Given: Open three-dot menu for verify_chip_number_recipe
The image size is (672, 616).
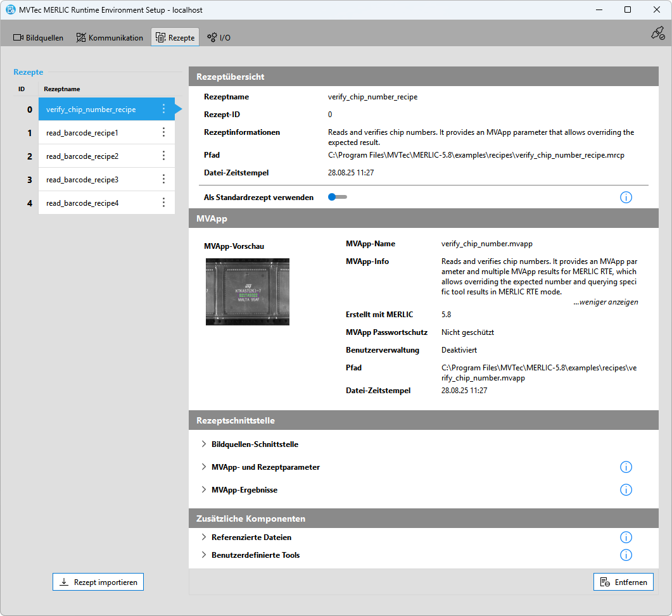Looking at the screenshot, I should coord(163,109).
